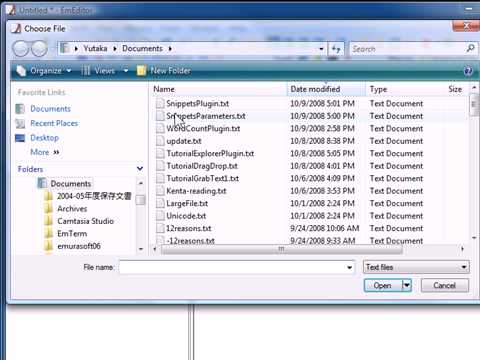
Task: Click the More favorite links item
Action: pos(45,152)
